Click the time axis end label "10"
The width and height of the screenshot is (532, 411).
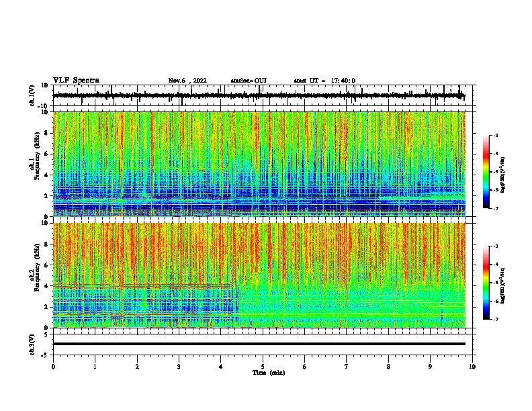coord(472,367)
